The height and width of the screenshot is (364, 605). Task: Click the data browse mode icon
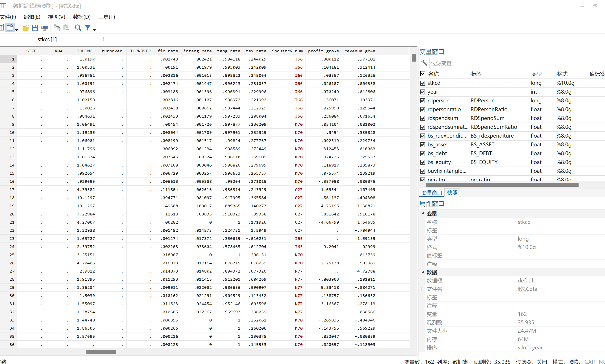pos(10,28)
